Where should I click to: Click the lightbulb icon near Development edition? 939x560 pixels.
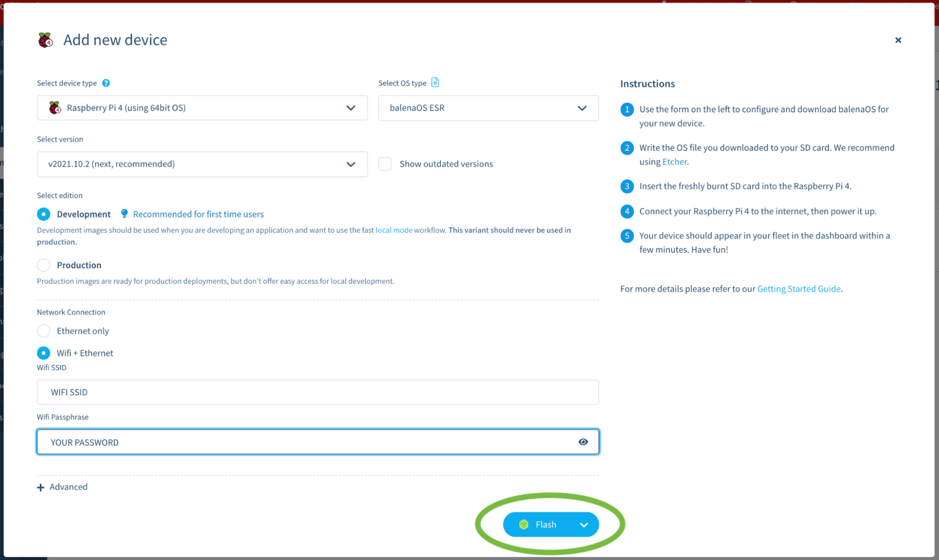coord(124,214)
